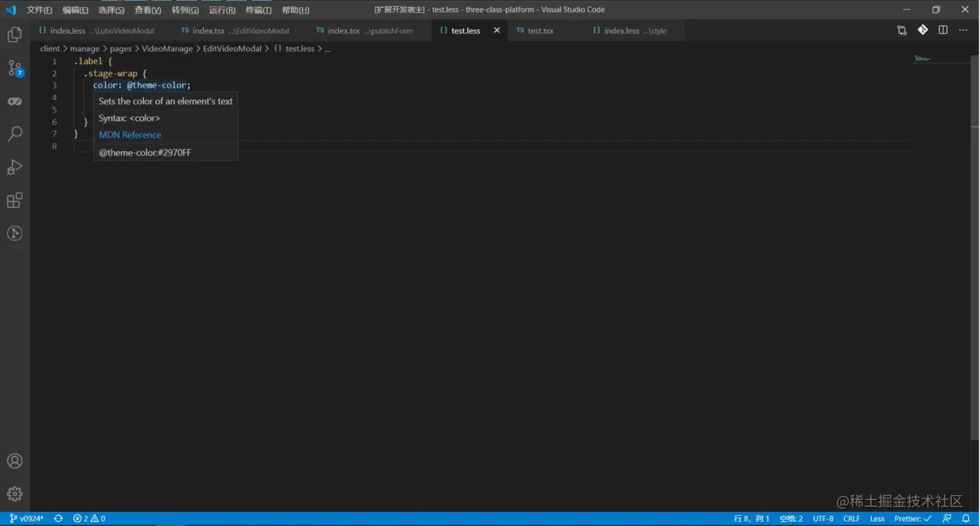Image resolution: width=980 pixels, height=526 pixels.
Task: Change language mode via Less indicator
Action: (x=877, y=518)
